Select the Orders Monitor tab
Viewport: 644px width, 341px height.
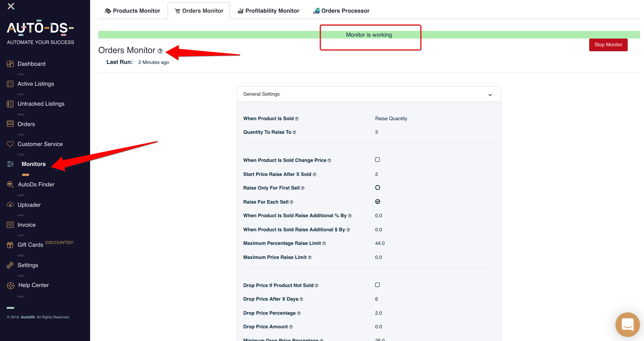pyautogui.click(x=199, y=11)
